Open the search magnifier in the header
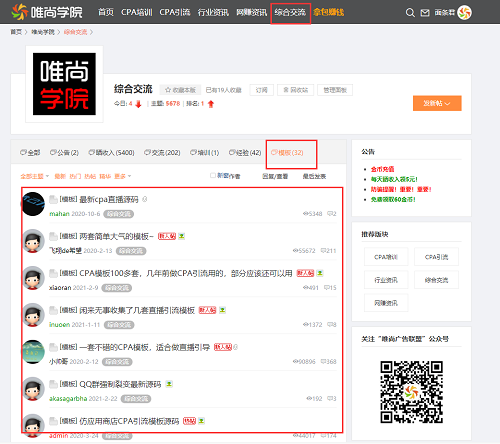 click(x=410, y=13)
